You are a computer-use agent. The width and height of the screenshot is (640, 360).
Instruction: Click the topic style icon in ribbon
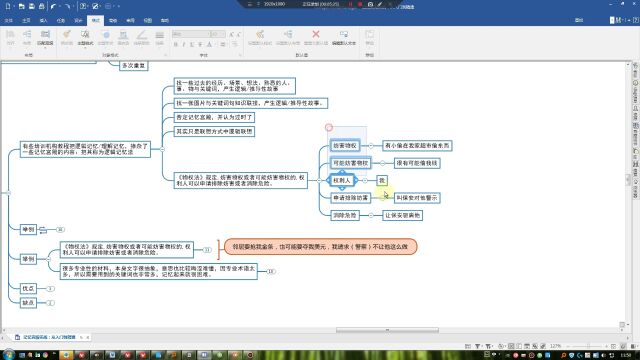click(x=85, y=34)
